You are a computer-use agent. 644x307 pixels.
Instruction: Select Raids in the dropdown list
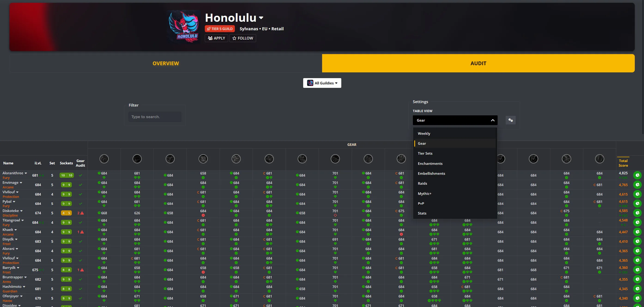[x=454, y=183]
